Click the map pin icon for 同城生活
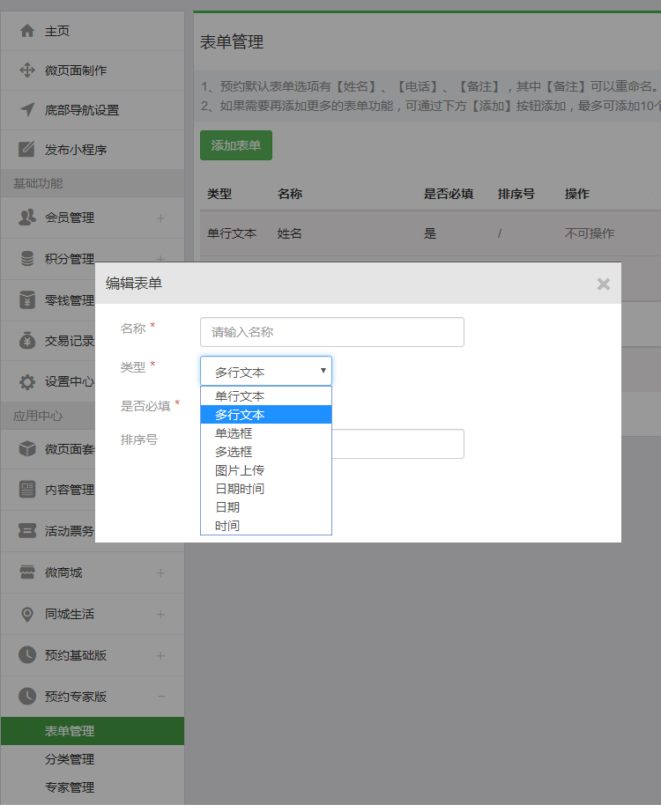 click(27, 614)
